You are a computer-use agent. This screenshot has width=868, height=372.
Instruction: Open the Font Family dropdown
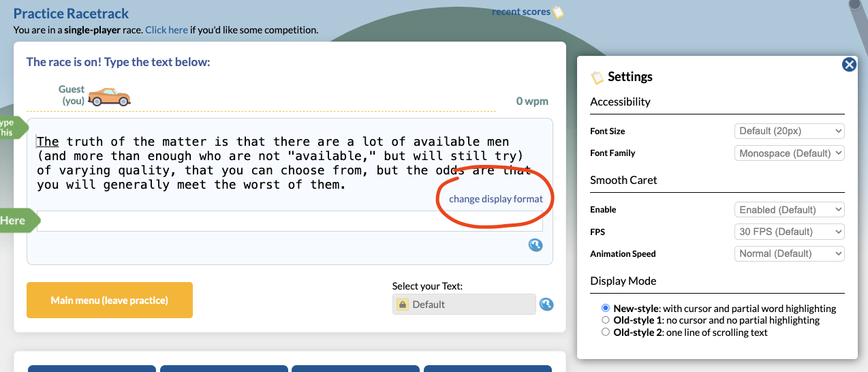[x=790, y=153]
